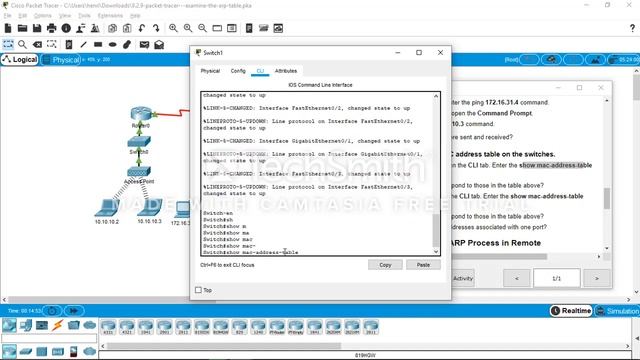Image resolution: width=640 pixels, height=360 pixels.
Task: Redo the last action
Action: click(156, 28)
